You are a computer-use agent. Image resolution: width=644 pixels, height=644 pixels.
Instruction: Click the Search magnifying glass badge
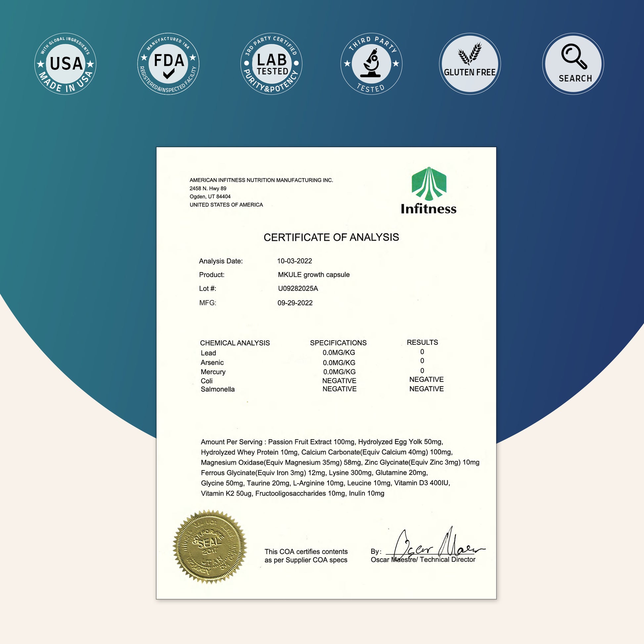tap(573, 64)
